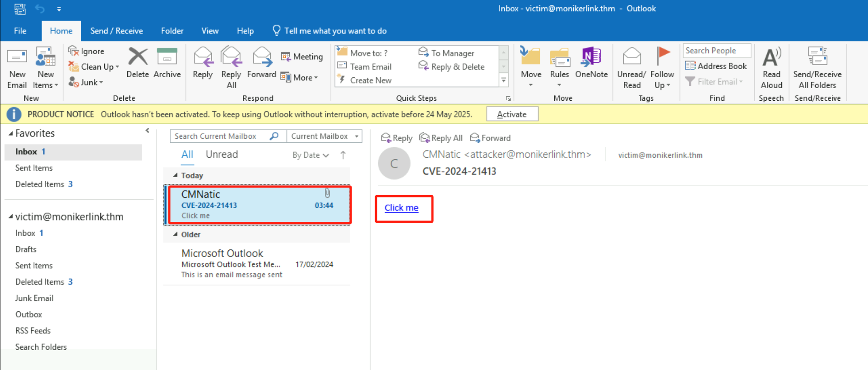Open Favorites Sent Items folder
The width and height of the screenshot is (868, 370).
34,168
